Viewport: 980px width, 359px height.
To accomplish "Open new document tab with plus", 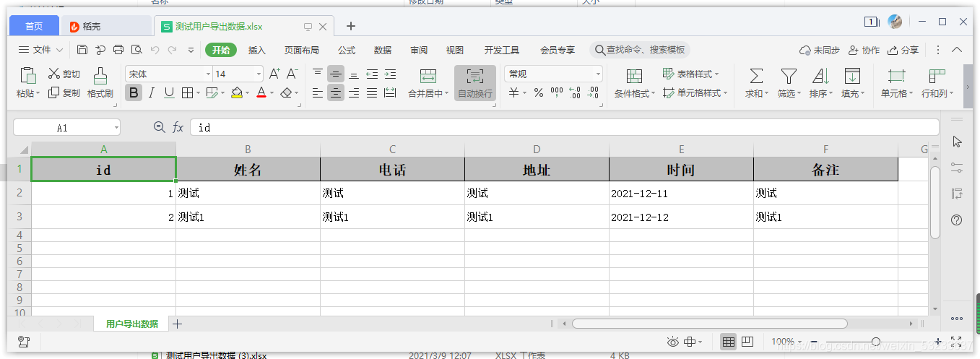I will click(x=351, y=26).
